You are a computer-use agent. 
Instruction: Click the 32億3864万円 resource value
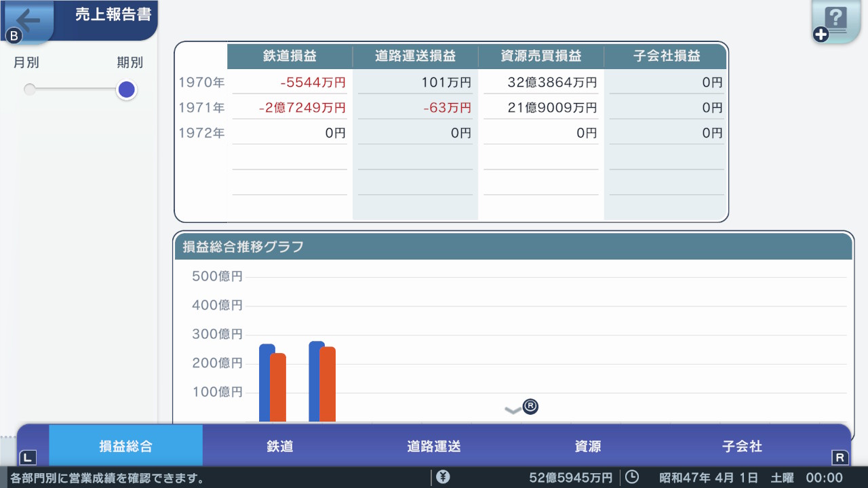(x=553, y=83)
